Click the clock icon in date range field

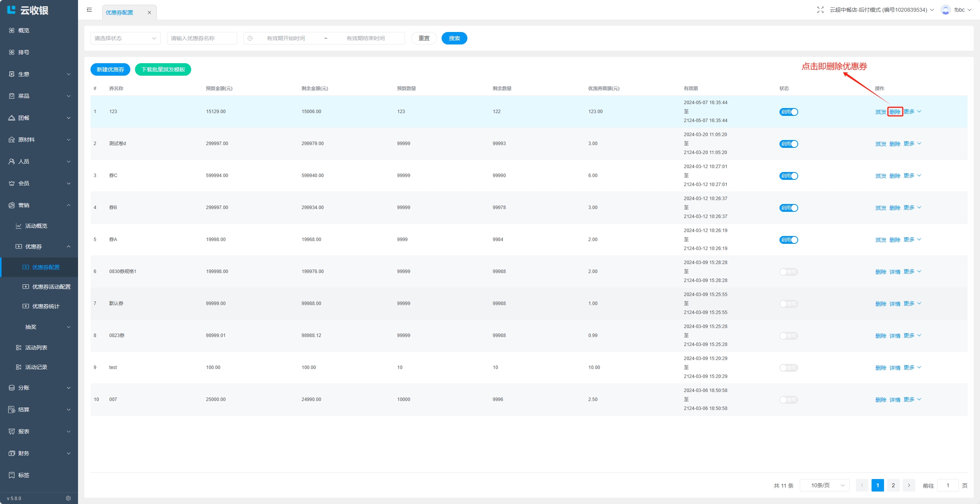coord(250,38)
